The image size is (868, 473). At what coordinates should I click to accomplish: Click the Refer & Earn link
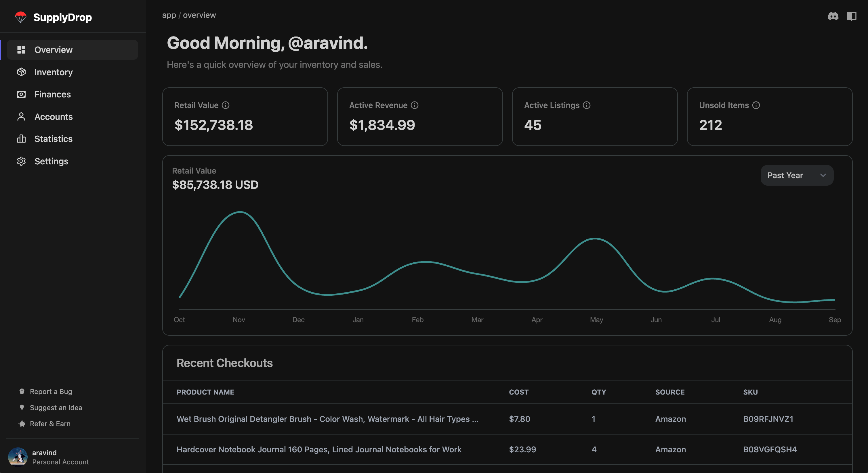point(50,424)
